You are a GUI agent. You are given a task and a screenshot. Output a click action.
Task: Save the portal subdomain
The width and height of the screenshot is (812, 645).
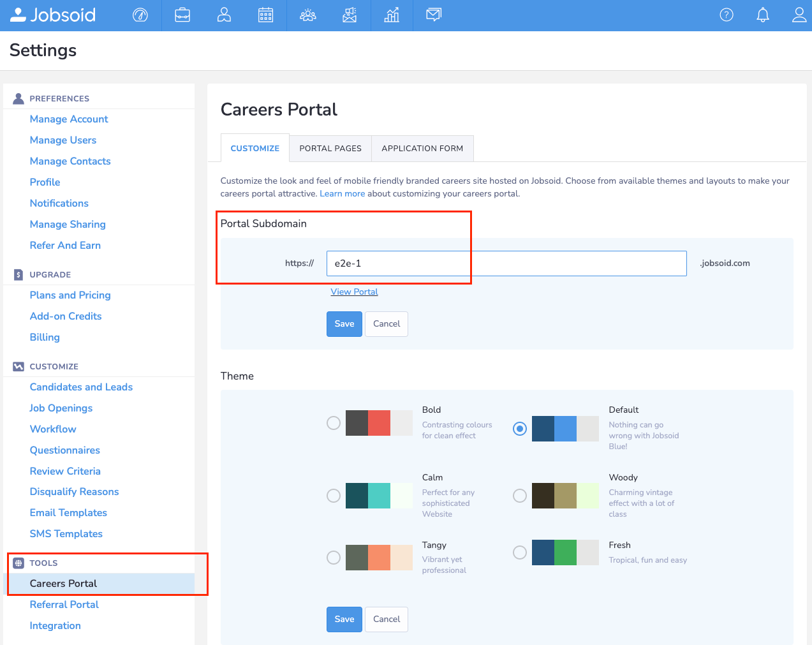[344, 323]
